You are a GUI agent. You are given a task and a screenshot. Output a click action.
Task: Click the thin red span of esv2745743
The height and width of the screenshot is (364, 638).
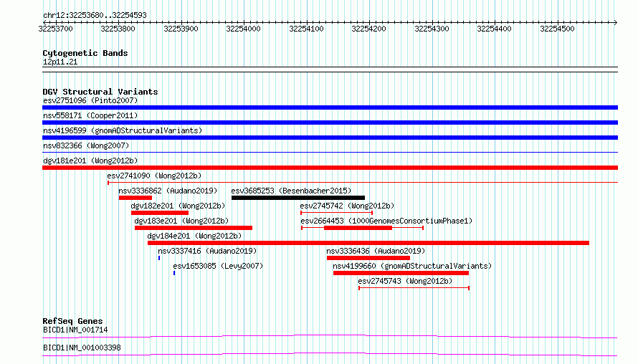click(x=414, y=288)
